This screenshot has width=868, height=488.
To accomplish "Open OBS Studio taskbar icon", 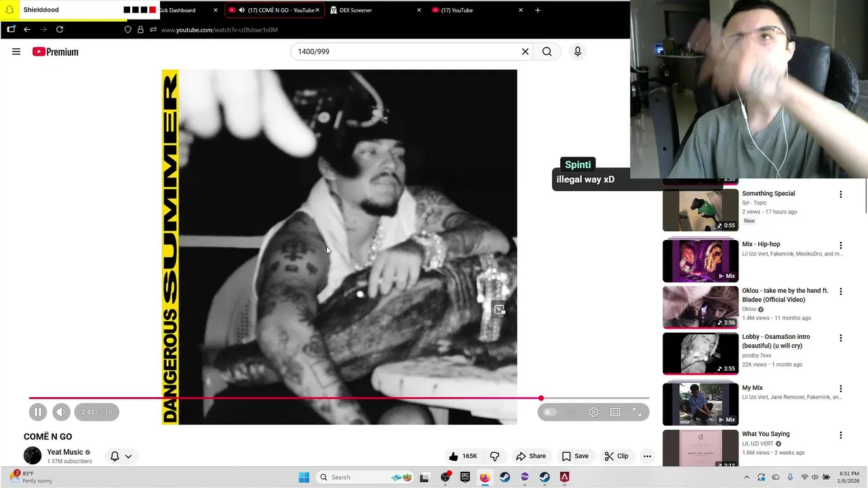I will (x=446, y=477).
